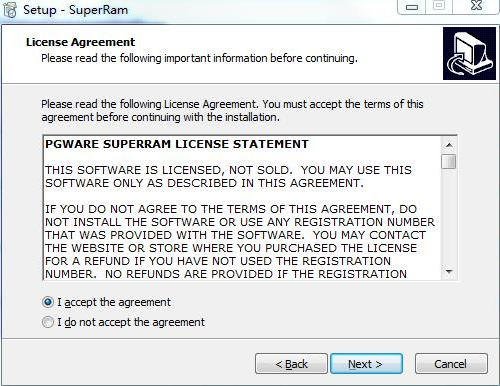500x386 pixels.
Task: Cancel the SuperRam setup
Action: pyautogui.click(x=451, y=364)
